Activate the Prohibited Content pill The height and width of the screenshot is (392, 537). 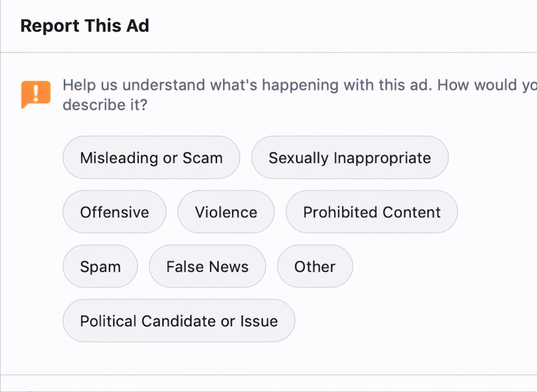[371, 212]
